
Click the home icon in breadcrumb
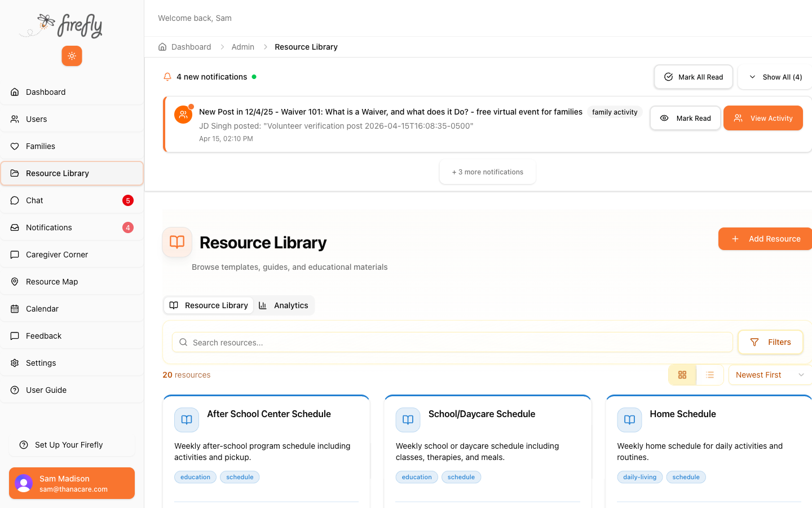pyautogui.click(x=162, y=47)
